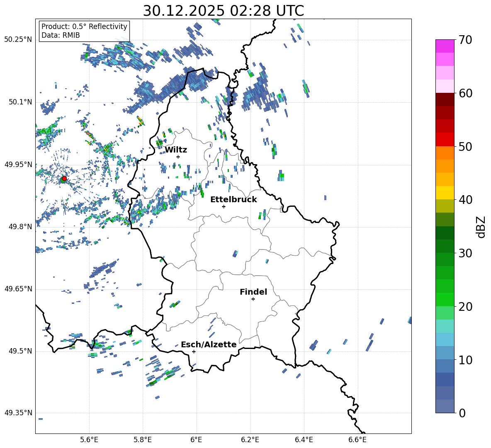Pick the bright green colorbar swatch at 20

pyautogui.click(x=445, y=299)
